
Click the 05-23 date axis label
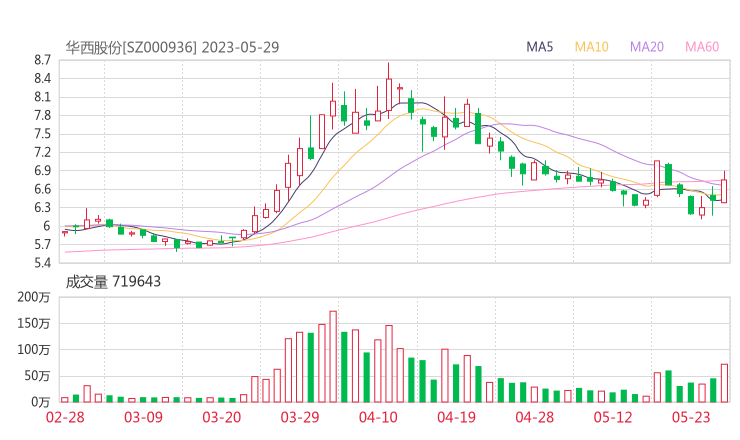691,417
